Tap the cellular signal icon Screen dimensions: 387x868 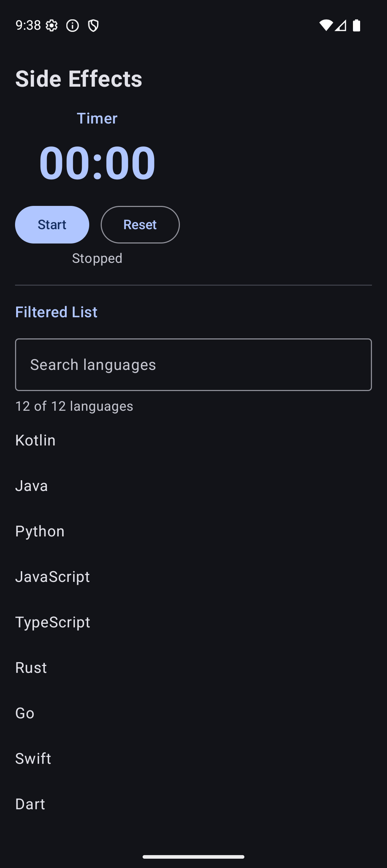[341, 25]
